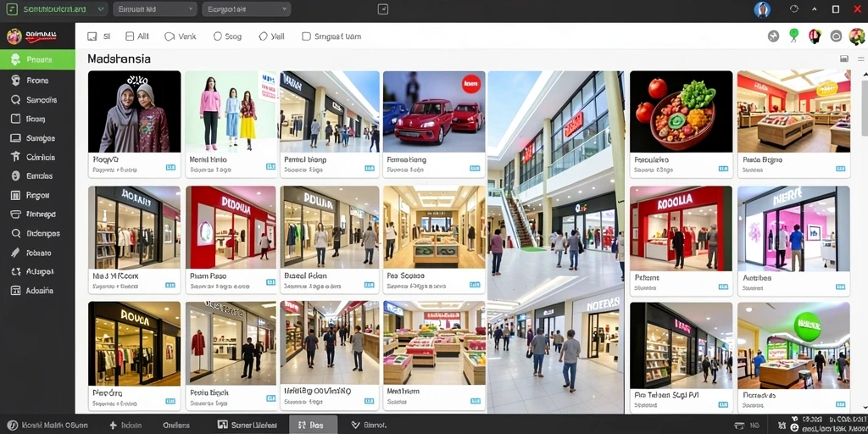
Task: Toggle the Alll checkbox in filter bar
Action: pyautogui.click(x=130, y=36)
